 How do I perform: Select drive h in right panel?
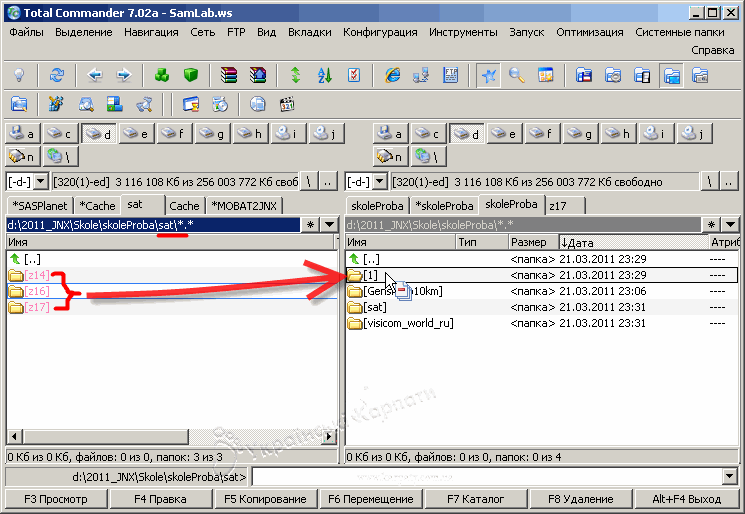(619, 133)
